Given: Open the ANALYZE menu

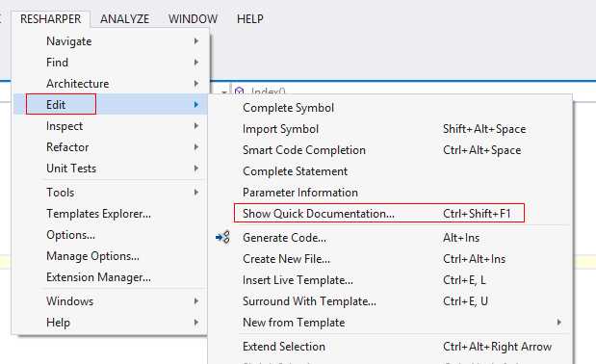Looking at the screenshot, I should (x=124, y=18).
